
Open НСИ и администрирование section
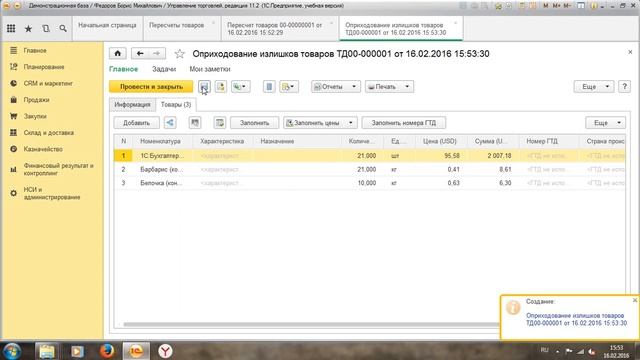52,193
